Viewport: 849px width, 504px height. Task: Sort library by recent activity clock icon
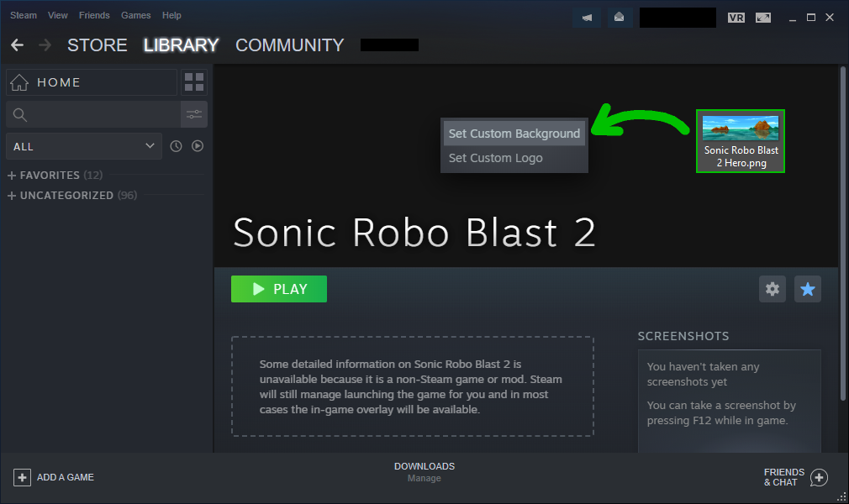pos(176,146)
